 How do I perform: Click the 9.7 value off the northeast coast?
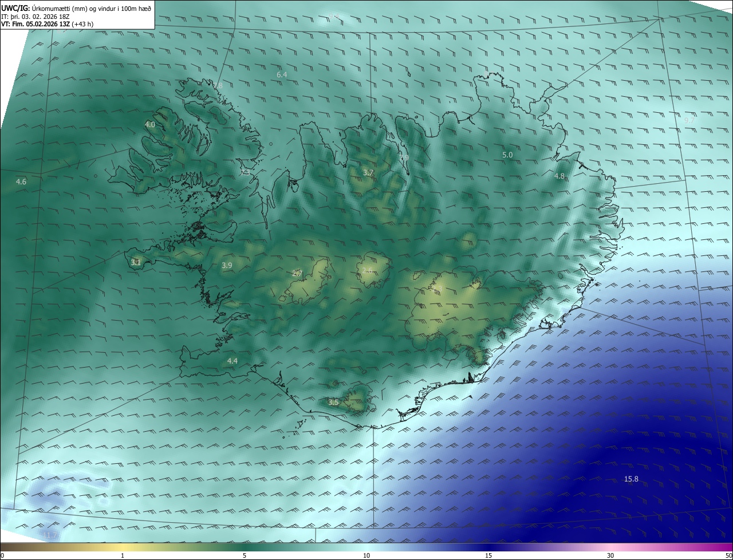point(689,120)
